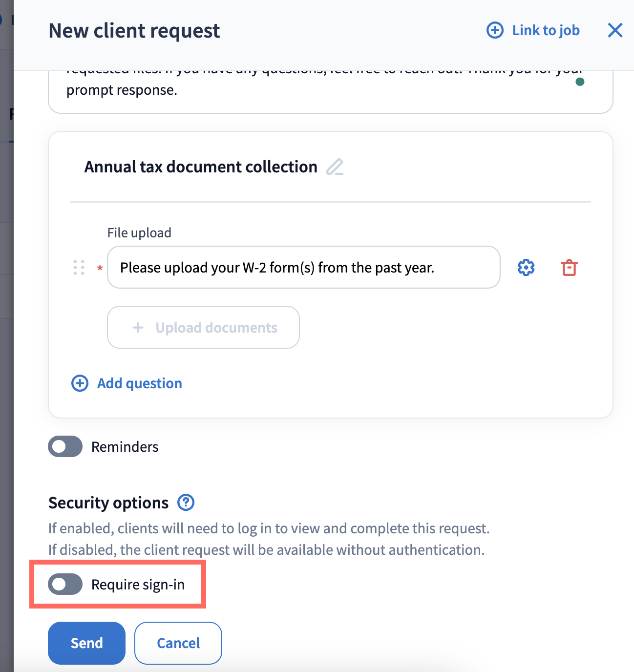
Task: Click the green dot in the message box
Action: [580, 82]
